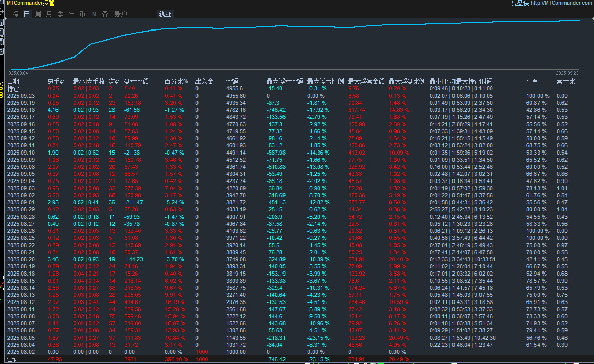Switch to the 季 quarterly tab
This screenshot has width=594, height=364.
pos(61,14)
